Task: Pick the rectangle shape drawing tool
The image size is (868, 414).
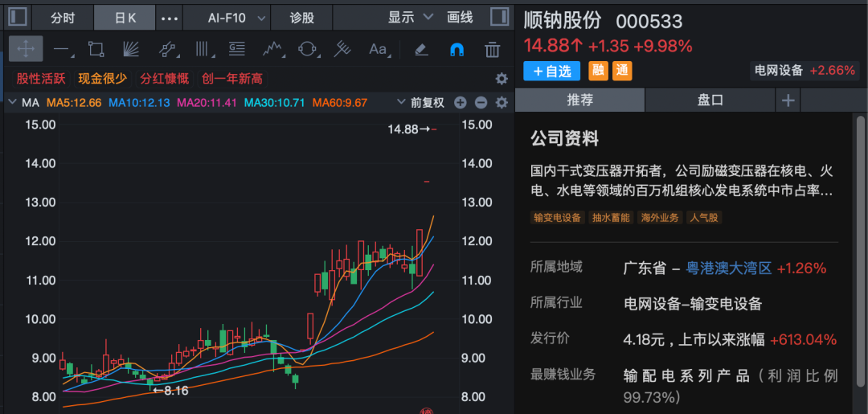Action: click(96, 49)
